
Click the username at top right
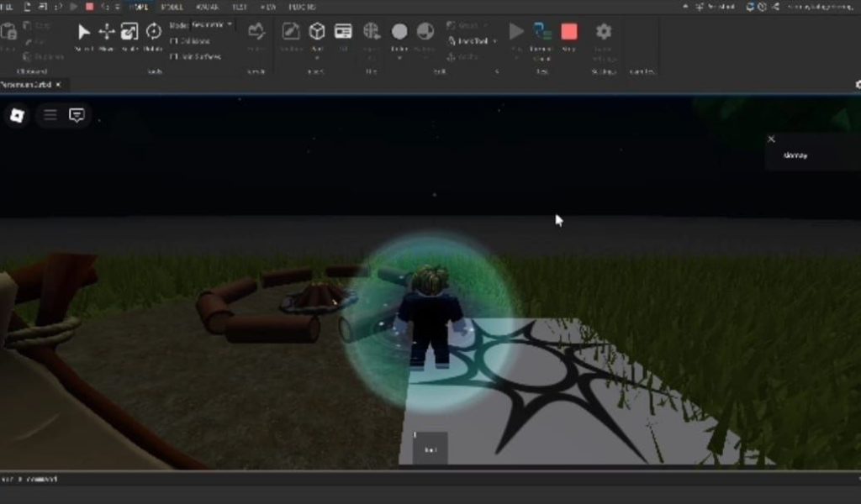pyautogui.click(x=821, y=7)
